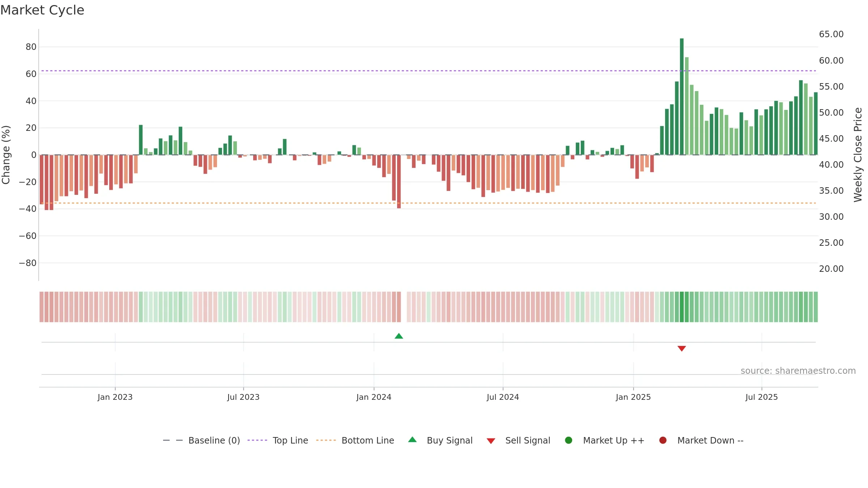Screen dimensions: 868x488
Task: Click the green Market Up circle in legend
Action: [569, 440]
